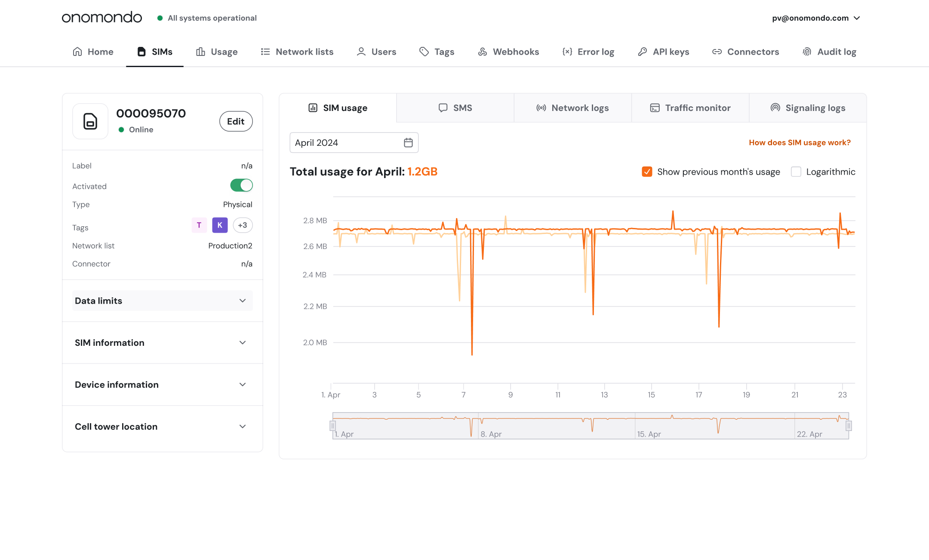Open the Network lists menu item
The width and height of the screenshot is (929, 560).
click(297, 52)
